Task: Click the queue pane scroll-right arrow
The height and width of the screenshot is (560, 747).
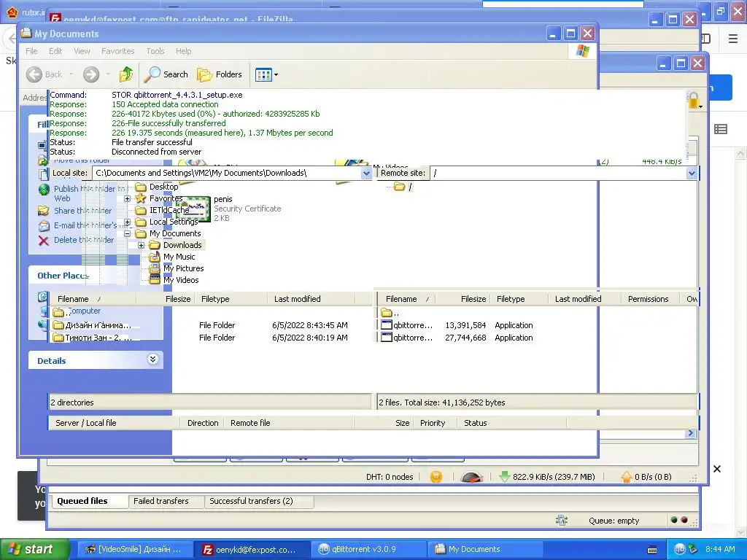Action: pyautogui.click(x=690, y=433)
